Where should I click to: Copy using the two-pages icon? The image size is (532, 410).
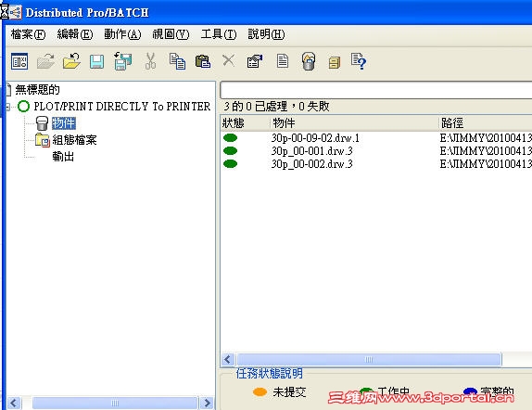pyautogui.click(x=177, y=61)
